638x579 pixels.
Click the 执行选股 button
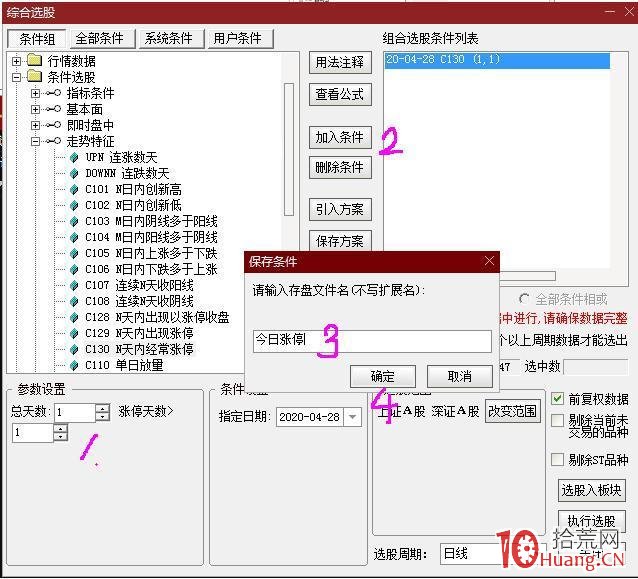click(x=591, y=521)
